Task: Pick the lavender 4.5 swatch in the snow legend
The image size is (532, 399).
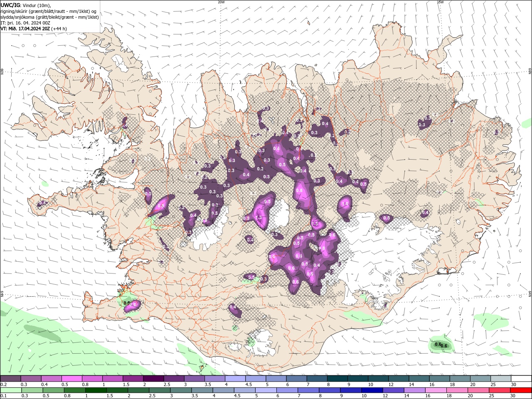Action: click(255, 379)
